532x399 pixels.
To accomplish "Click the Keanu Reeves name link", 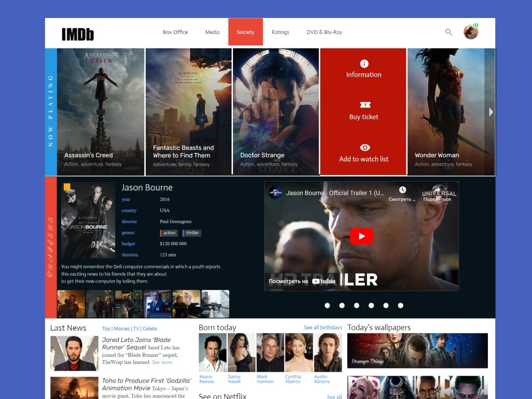I will [206, 379].
